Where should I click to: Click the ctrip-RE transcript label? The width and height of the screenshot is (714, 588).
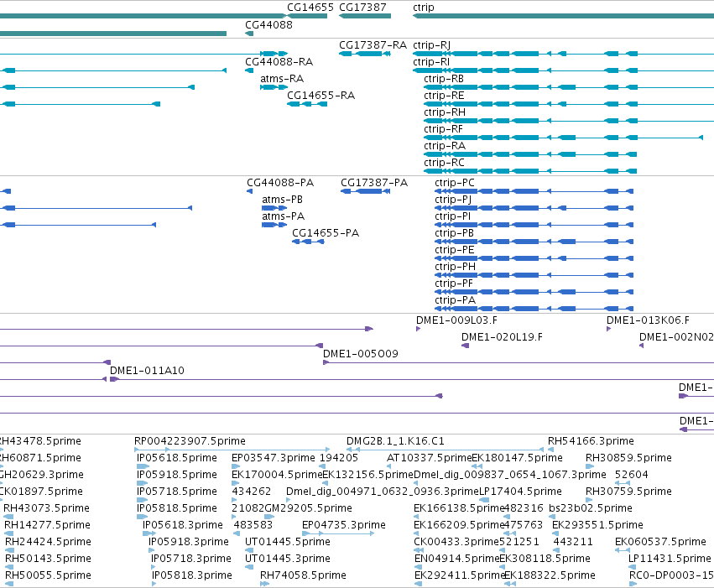[444, 96]
